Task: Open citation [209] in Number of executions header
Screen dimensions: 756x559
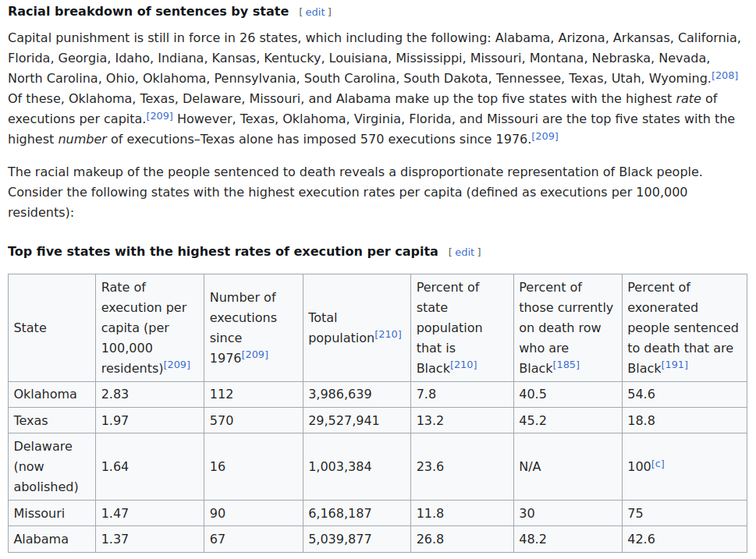Action: (x=254, y=355)
